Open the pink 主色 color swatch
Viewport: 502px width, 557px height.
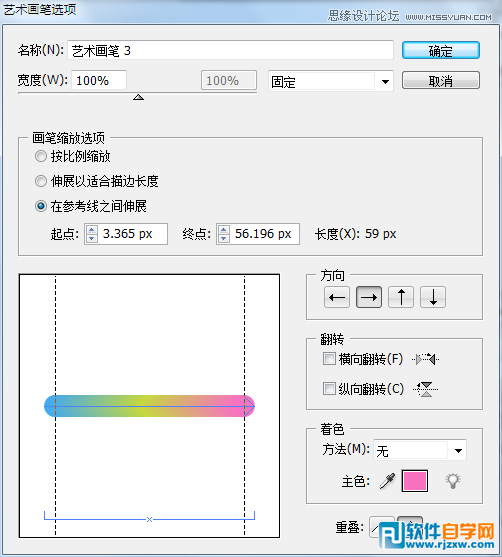(x=415, y=481)
